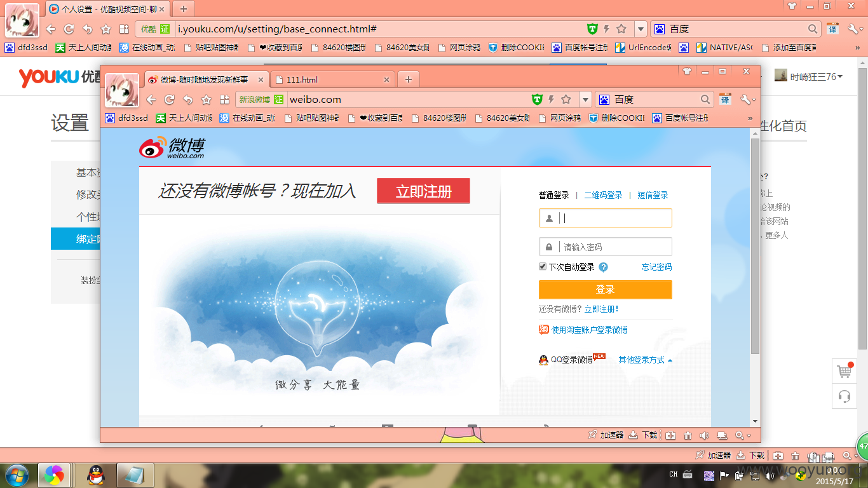Viewport: 868px width, 488px height.
Task: Switch to 短信登录 login tab
Action: click(653, 195)
